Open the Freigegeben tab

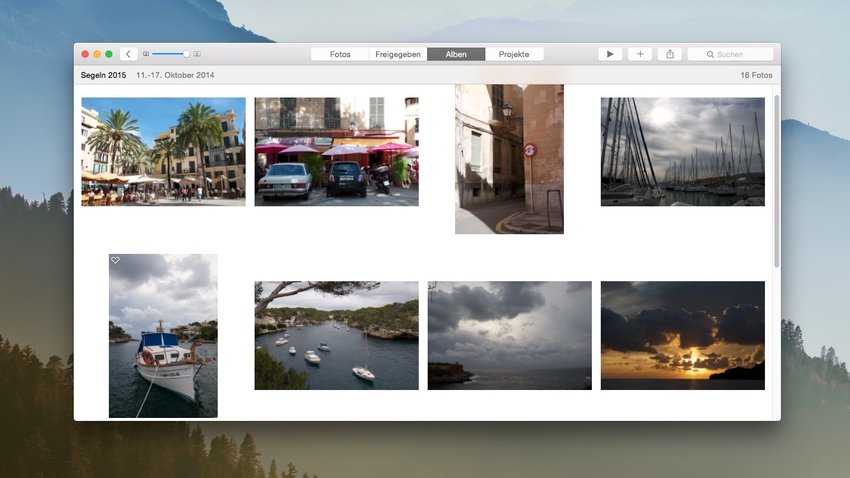point(398,54)
